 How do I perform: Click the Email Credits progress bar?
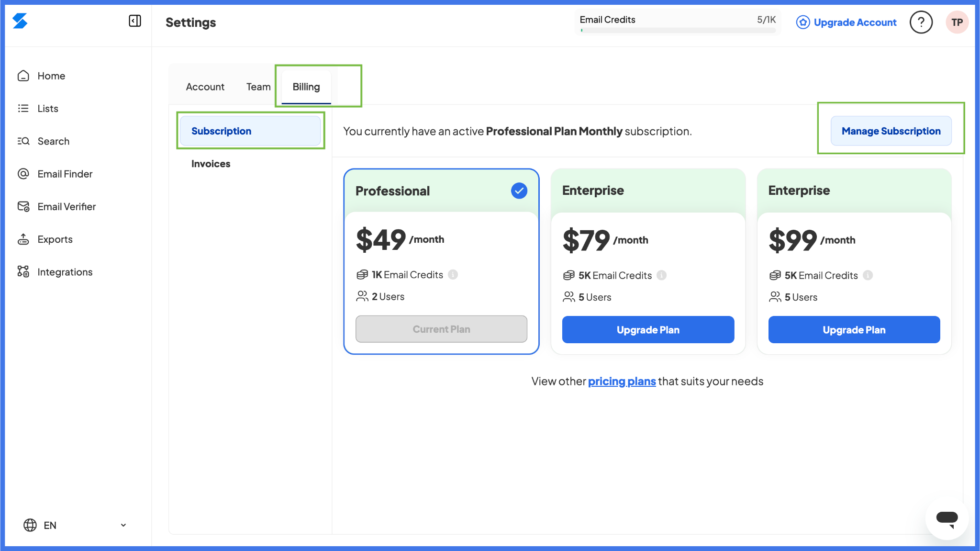(x=678, y=30)
